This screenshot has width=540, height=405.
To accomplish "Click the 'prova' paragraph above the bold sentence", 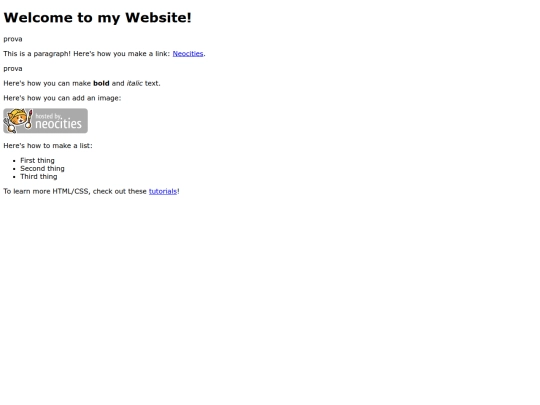I will (13, 69).
